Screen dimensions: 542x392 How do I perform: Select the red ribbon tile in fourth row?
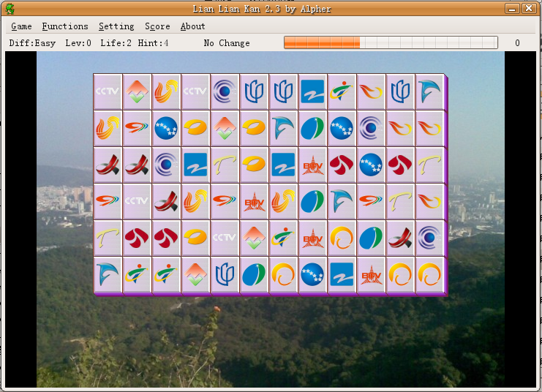[166, 202]
